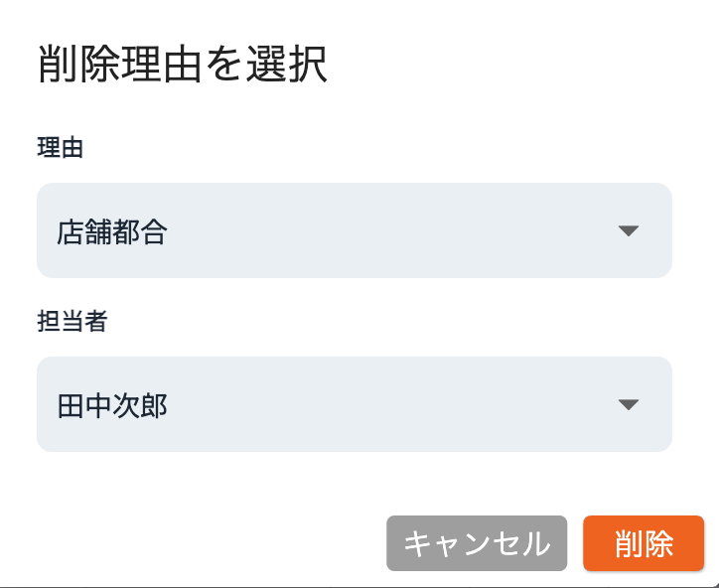Select the 理由 selection field
Viewport: 719px width, 588px height.
[354, 230]
